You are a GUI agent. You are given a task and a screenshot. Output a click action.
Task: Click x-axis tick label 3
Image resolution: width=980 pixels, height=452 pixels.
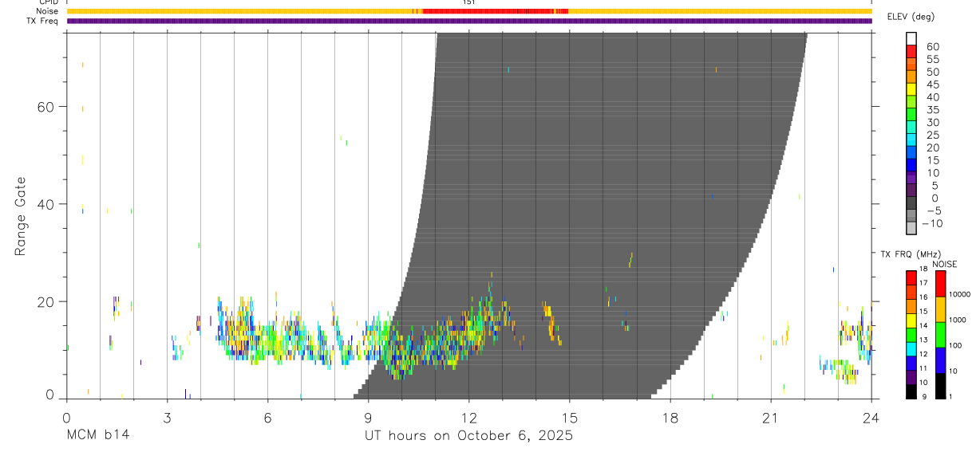(x=167, y=417)
